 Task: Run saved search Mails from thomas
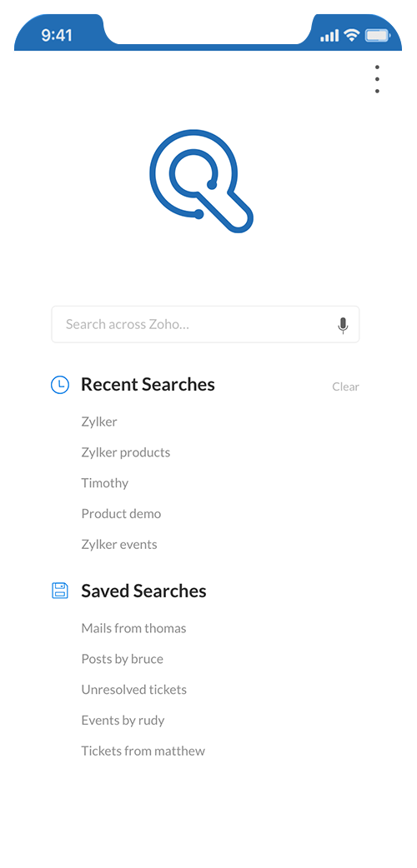pyautogui.click(x=133, y=628)
